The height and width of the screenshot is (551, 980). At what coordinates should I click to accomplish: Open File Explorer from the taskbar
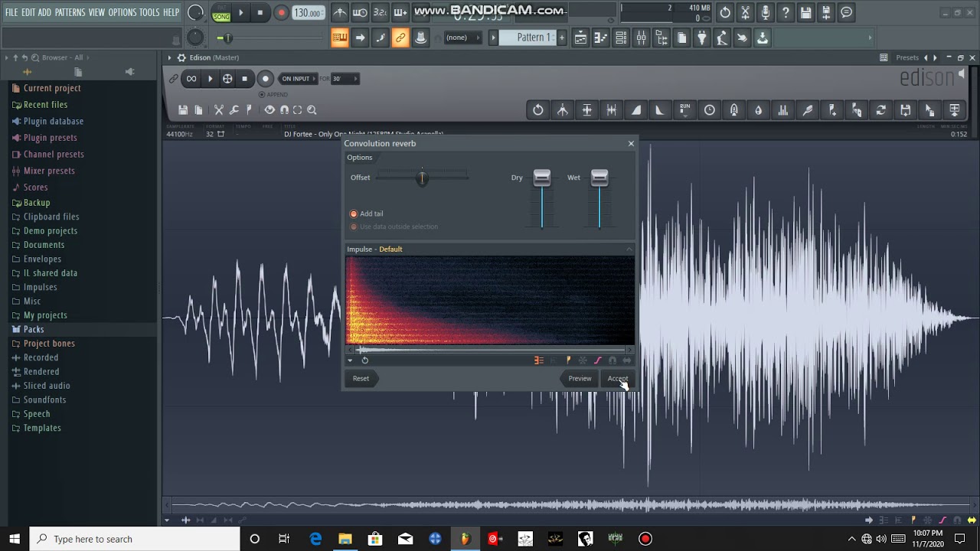point(345,539)
